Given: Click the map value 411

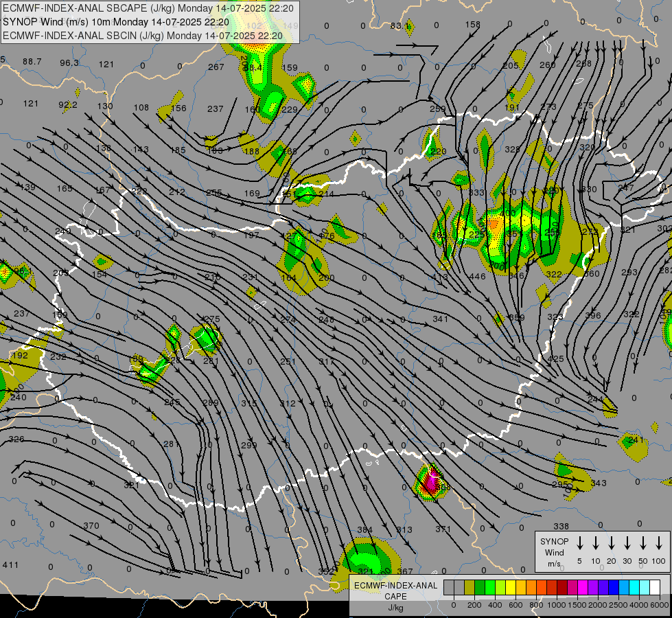Looking at the screenshot, I should pyautogui.click(x=10, y=565).
